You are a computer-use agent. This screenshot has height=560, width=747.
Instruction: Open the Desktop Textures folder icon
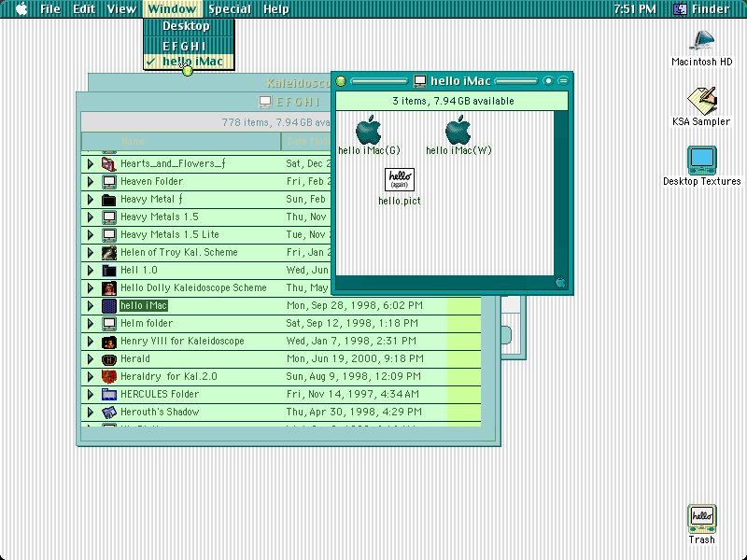point(702,161)
